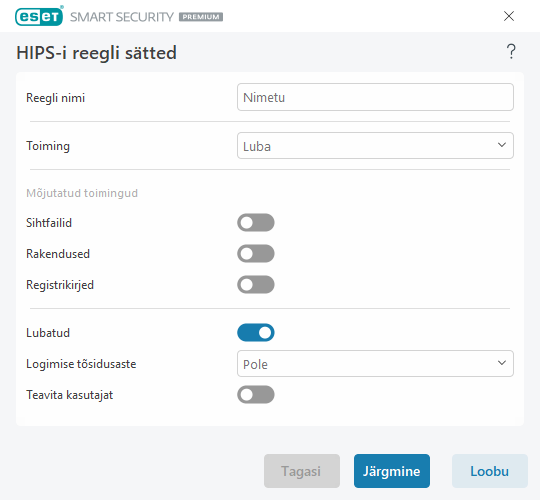Close the HIPS rule settings window

pos(509,16)
